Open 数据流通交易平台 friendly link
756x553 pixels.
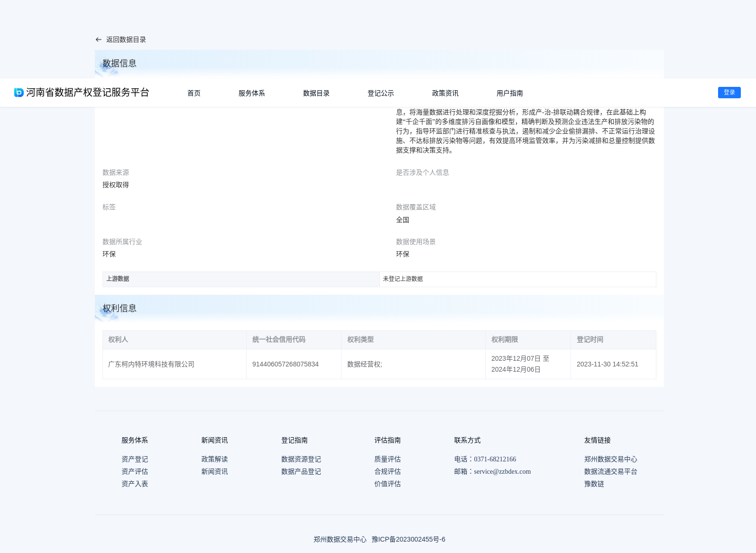pyautogui.click(x=611, y=471)
